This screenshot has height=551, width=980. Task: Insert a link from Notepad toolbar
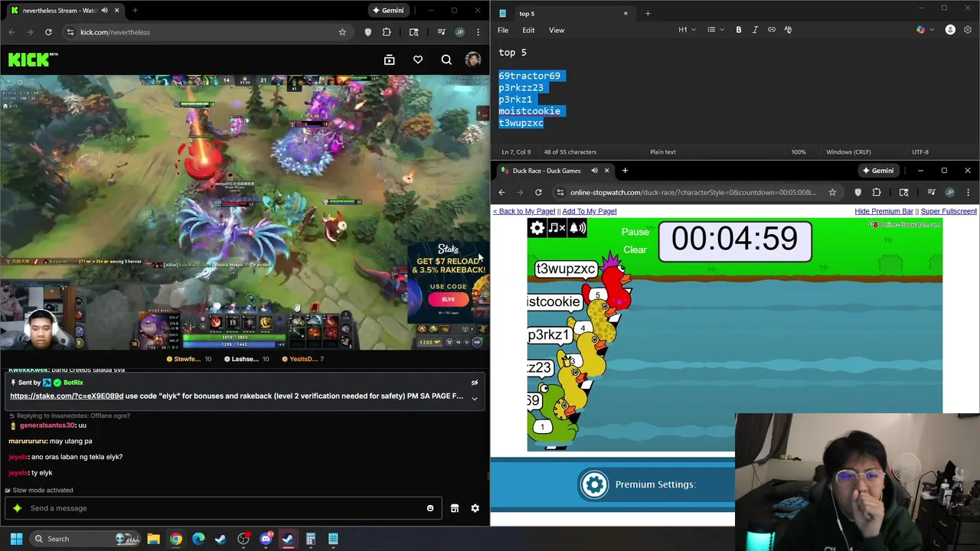pyautogui.click(x=772, y=30)
